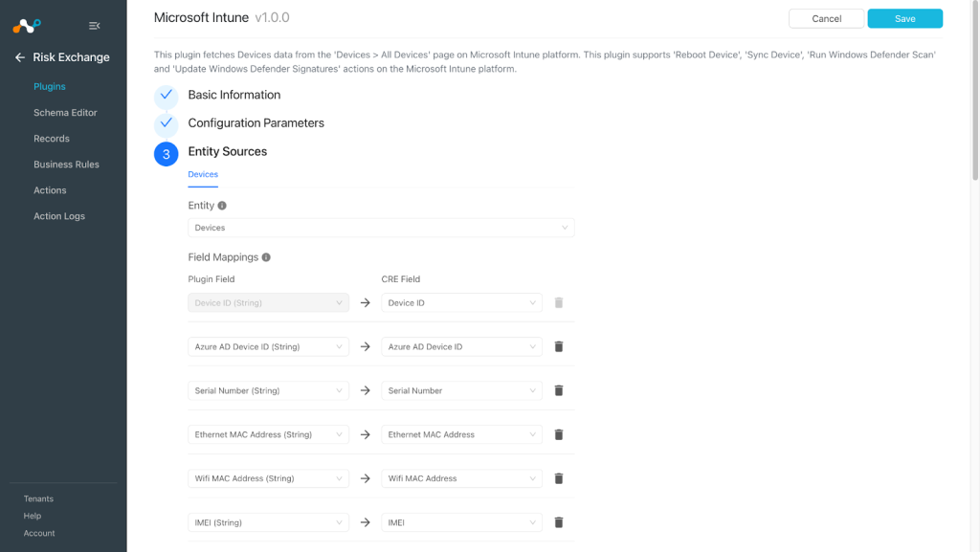Viewport: 980px width, 552px height.
Task: Delete the Device ID mapping row
Action: click(x=559, y=303)
